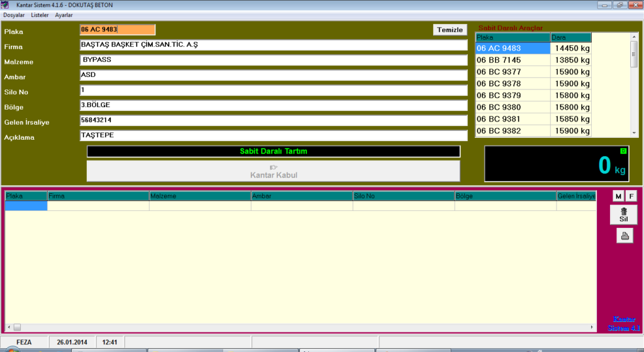Viewport: 644px width, 352px height.
Task: Select plate 06 BC 9380 row
Action: 513,107
